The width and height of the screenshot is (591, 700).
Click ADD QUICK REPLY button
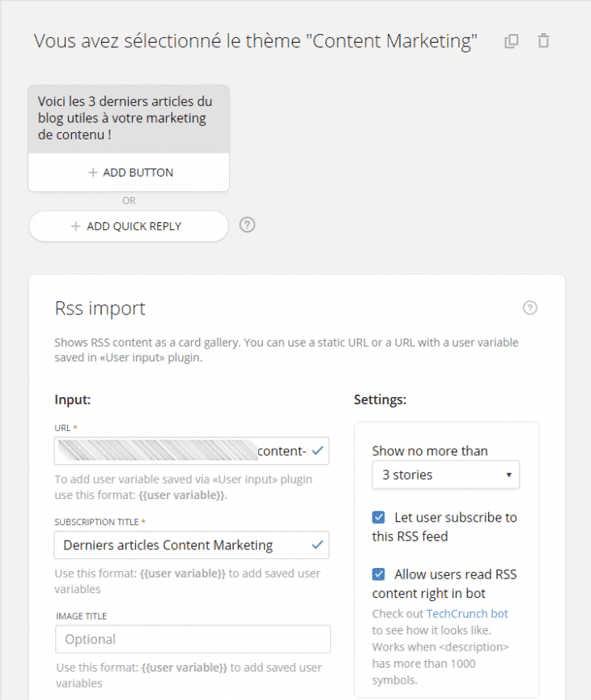click(129, 226)
